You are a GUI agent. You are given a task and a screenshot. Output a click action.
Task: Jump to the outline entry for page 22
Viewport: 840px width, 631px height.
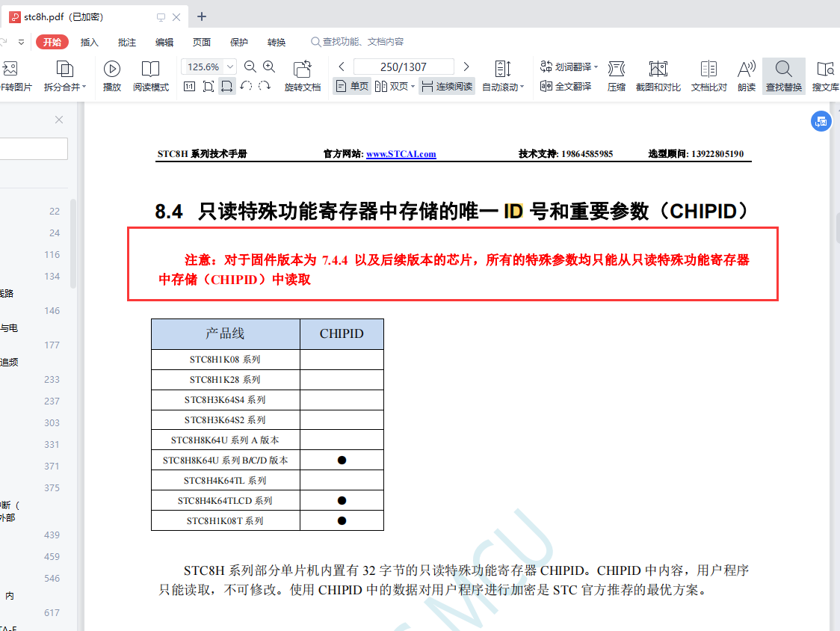(x=55, y=212)
